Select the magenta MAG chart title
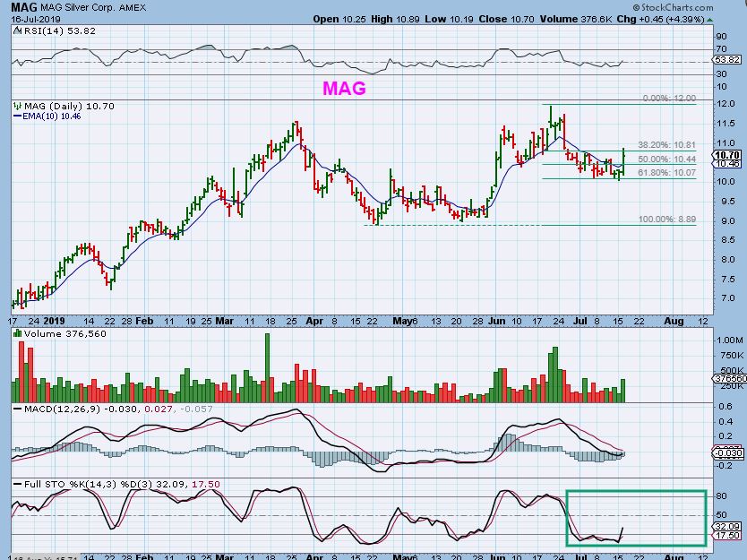Viewport: 747px width, 560px height. coord(344,89)
